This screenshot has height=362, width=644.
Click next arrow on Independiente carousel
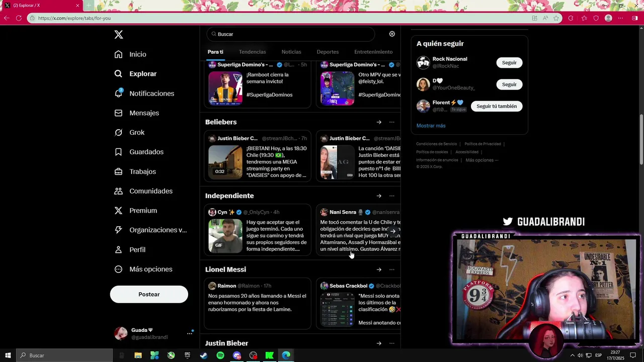click(393, 232)
